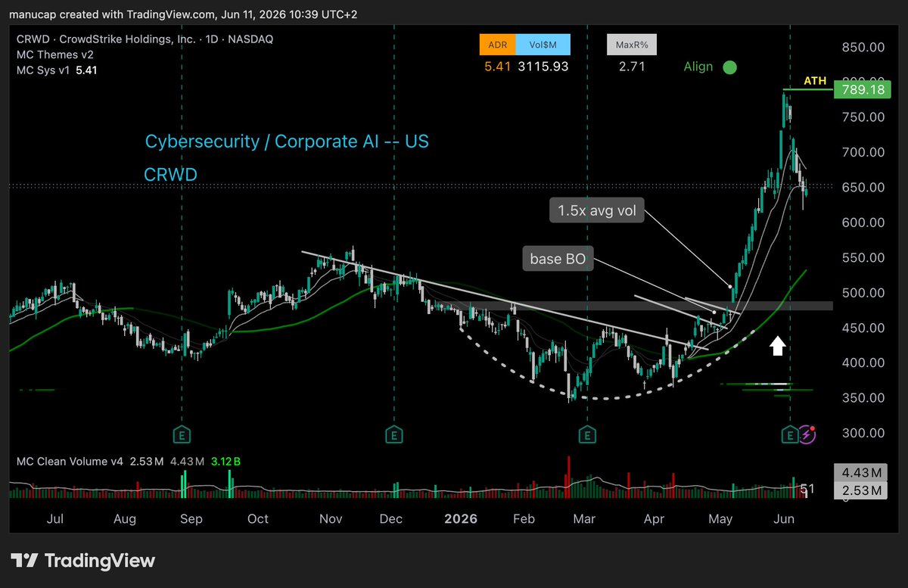Click the earnings E marker above Mar
908x588 pixels.
587,434
